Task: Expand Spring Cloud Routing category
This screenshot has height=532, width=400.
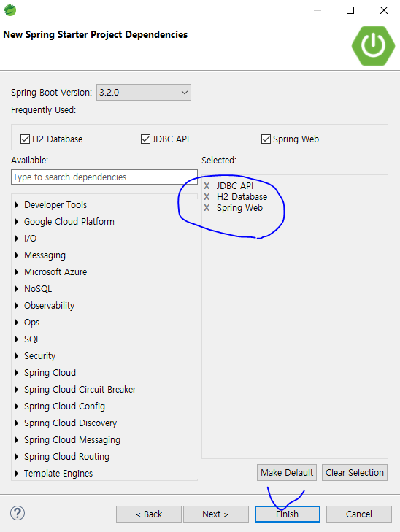Action: (x=17, y=457)
